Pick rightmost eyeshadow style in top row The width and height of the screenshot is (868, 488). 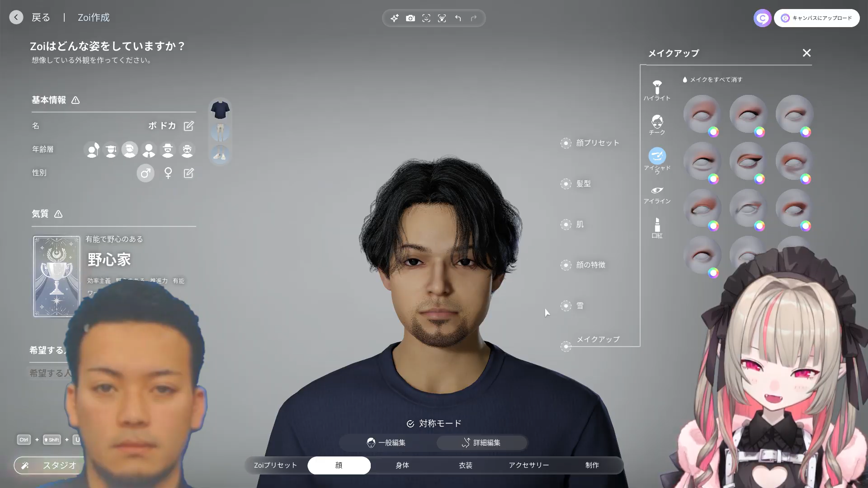click(794, 114)
